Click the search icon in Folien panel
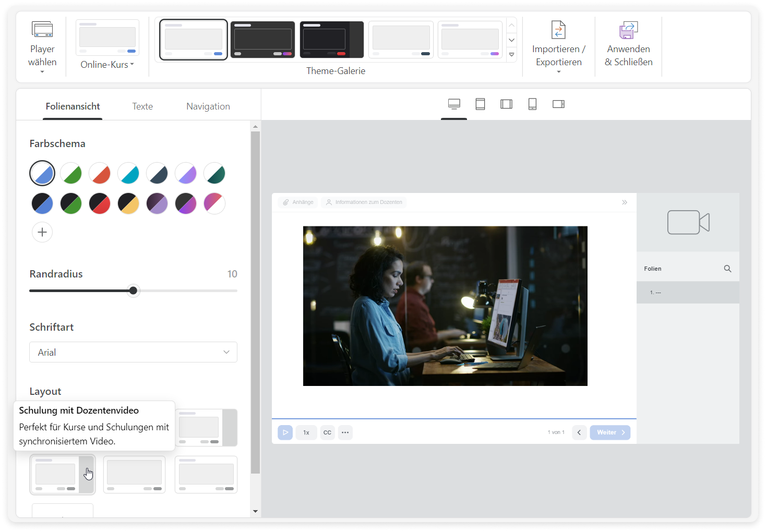Image resolution: width=766 pixels, height=532 pixels. click(x=727, y=269)
